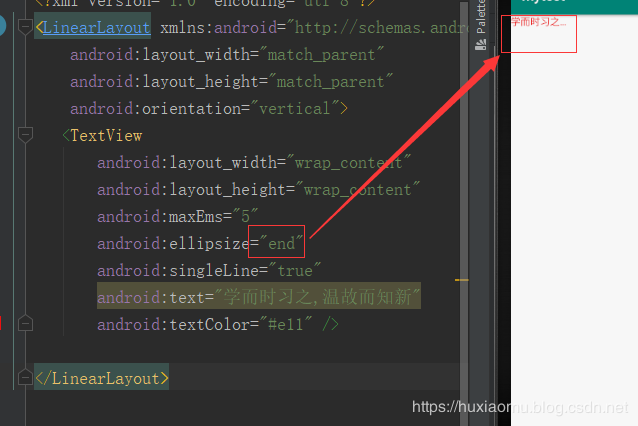638x426 pixels.
Task: Click the Palette tab icon
Action: click(x=481, y=44)
